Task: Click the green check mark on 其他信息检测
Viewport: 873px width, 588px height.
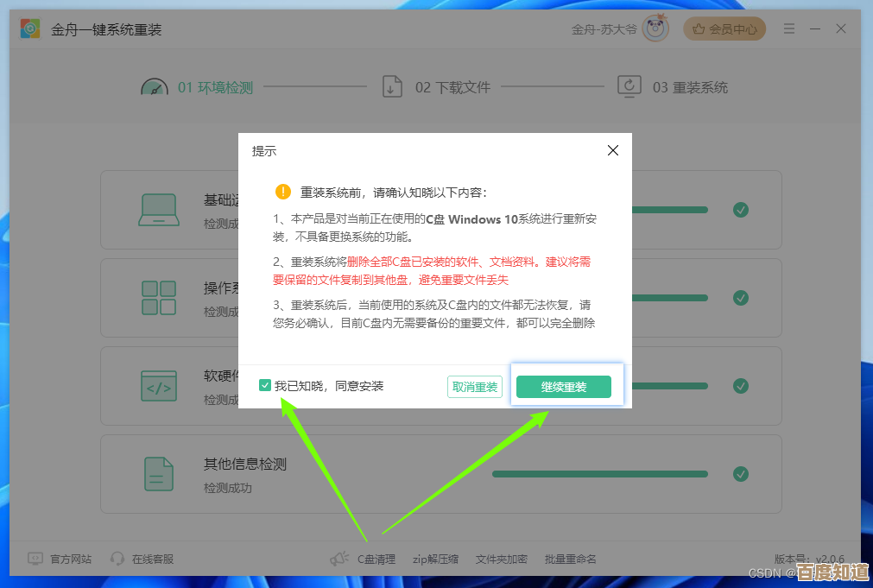Action: [740, 473]
